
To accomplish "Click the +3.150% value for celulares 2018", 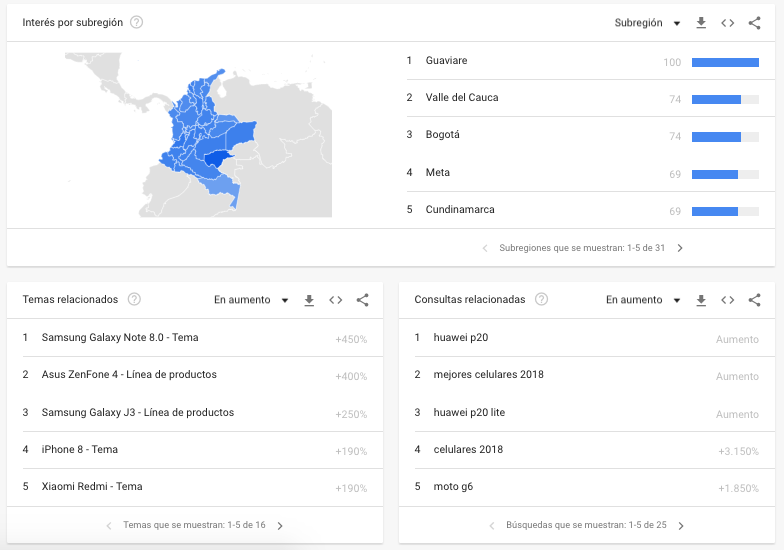I will [738, 452].
